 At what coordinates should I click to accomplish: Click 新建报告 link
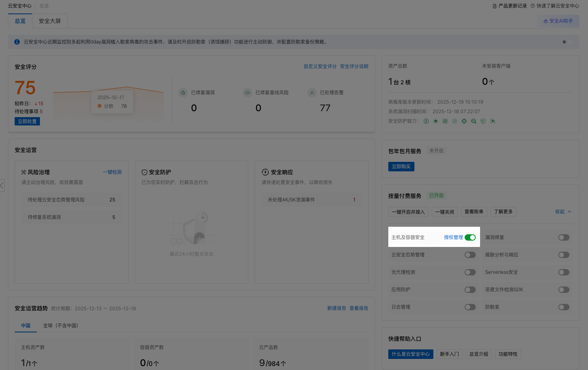pos(337,308)
